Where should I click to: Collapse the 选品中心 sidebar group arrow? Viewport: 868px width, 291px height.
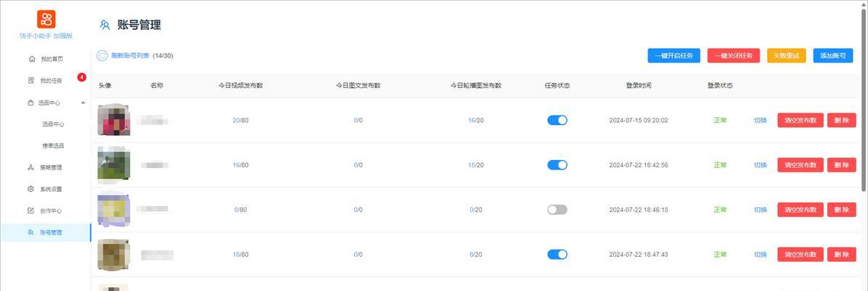83,103
